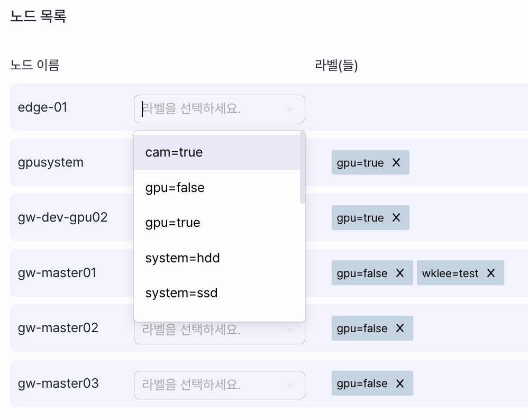Click the 노드 목록 heading
Screen dimensions: 528x420
pyautogui.click(x=38, y=16)
